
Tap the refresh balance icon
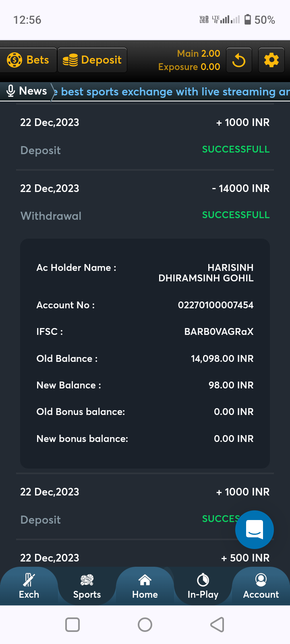(239, 60)
